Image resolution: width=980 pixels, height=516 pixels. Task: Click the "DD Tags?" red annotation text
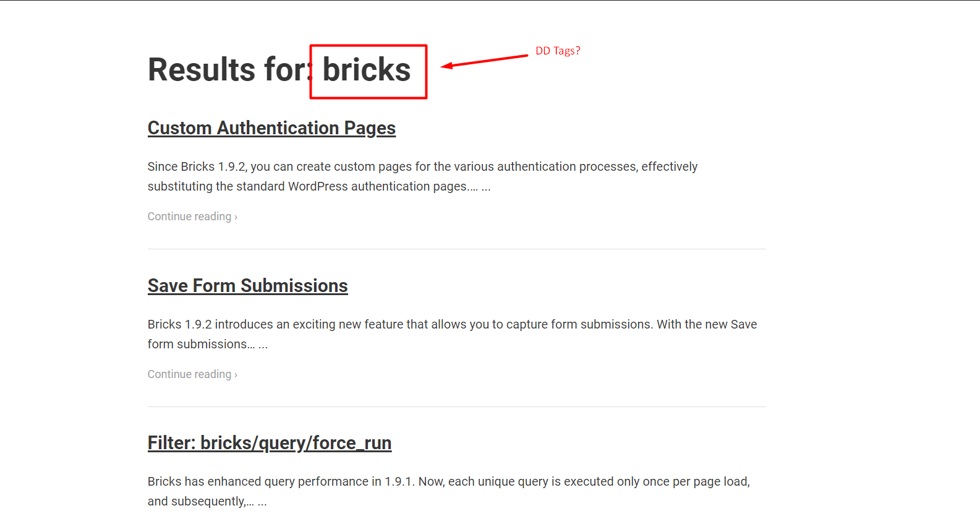coord(558,51)
